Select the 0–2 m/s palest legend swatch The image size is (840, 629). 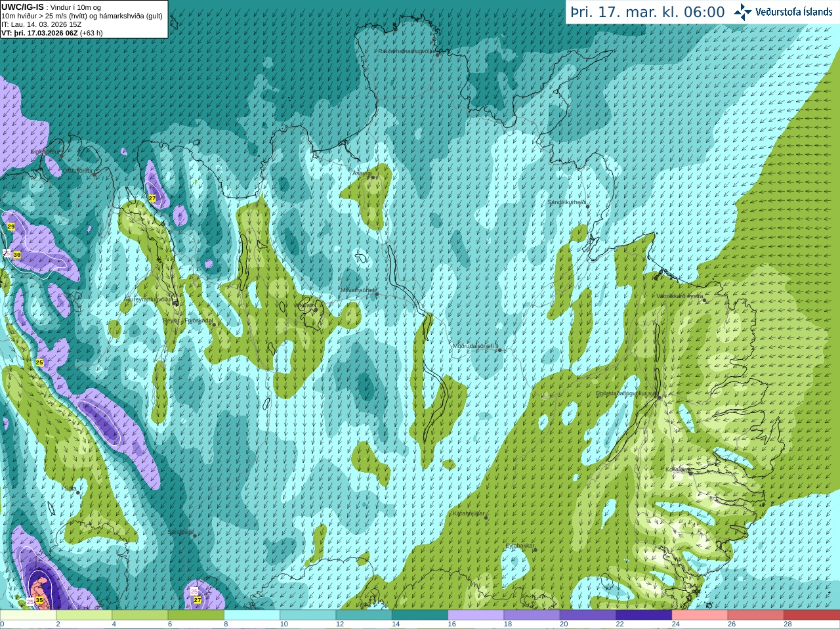click(x=28, y=615)
